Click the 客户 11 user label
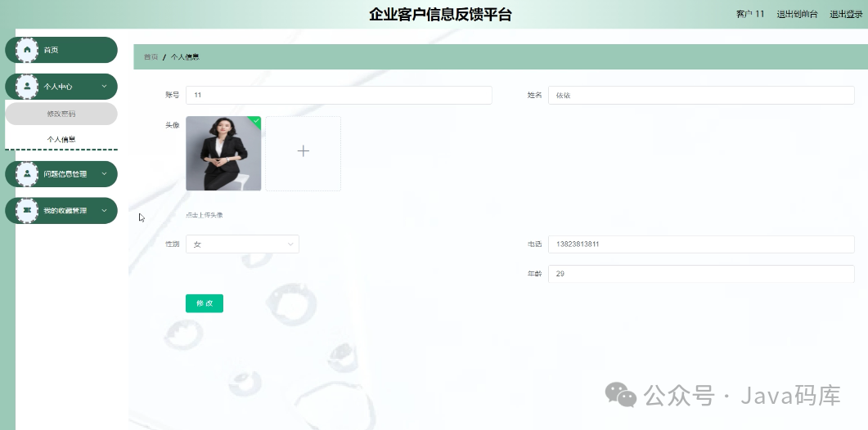The width and height of the screenshot is (868, 430). click(750, 15)
